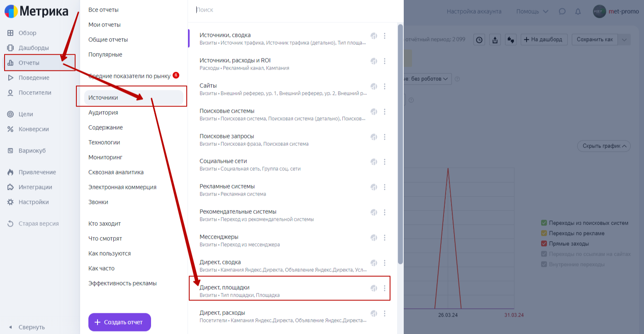644x334 pixels.
Task: Open the без роботов dropdown
Action: tap(427, 79)
